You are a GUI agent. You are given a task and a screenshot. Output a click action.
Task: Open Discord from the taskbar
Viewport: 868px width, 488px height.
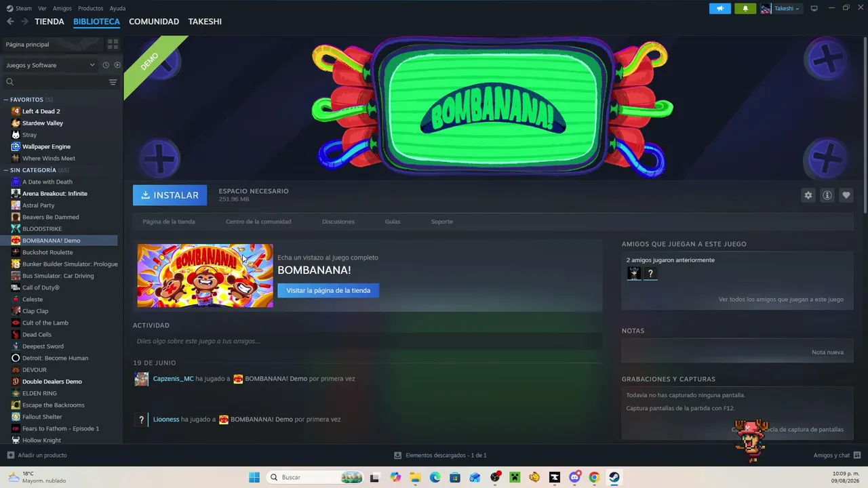[x=575, y=477]
